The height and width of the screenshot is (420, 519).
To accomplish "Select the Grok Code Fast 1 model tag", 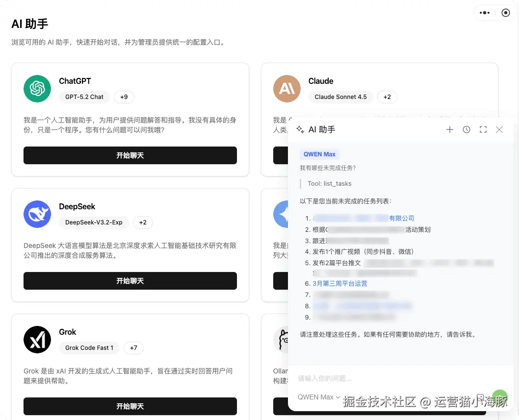I will [x=89, y=348].
